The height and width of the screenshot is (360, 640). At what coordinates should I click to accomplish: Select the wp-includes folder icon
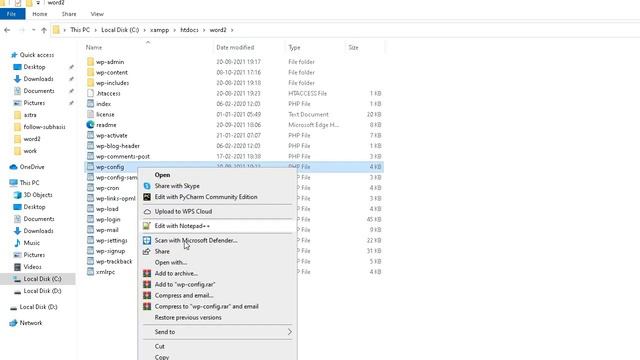[90, 83]
